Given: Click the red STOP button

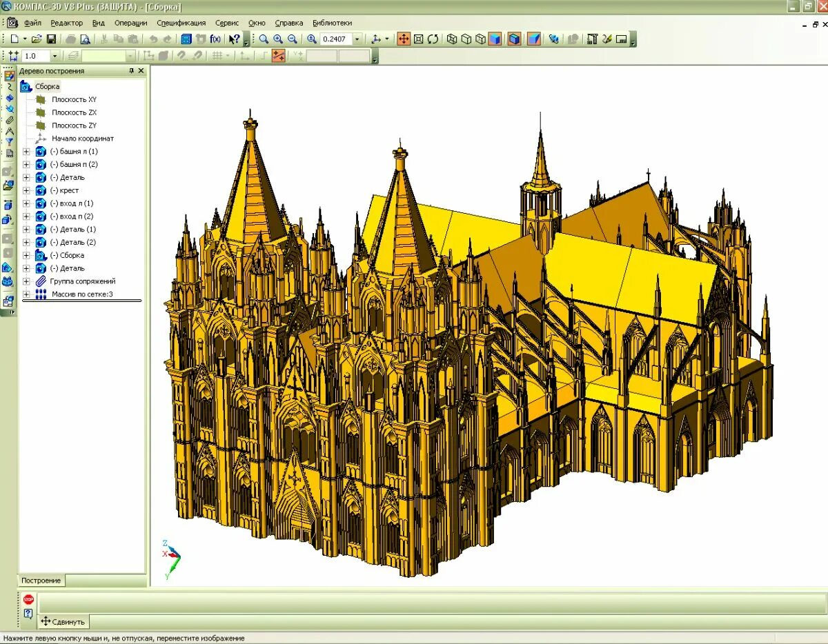Looking at the screenshot, I should (x=28, y=600).
